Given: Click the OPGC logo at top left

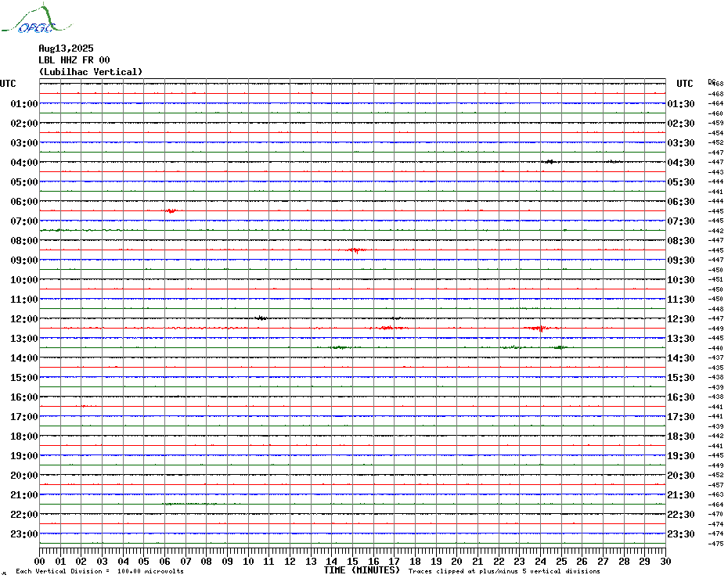Looking at the screenshot, I should (36, 18).
